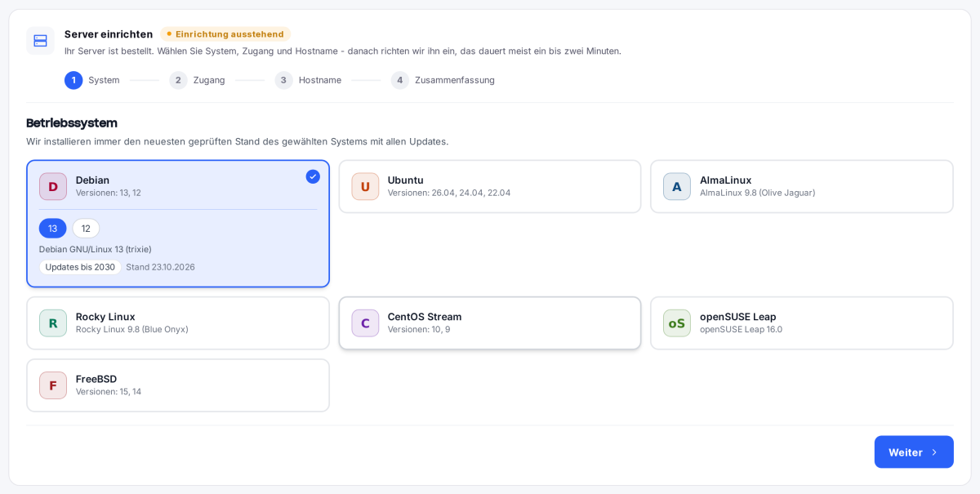Click the text Rocky Linux 9.8 (Blue Onyx)
980x494 pixels.
click(x=132, y=329)
